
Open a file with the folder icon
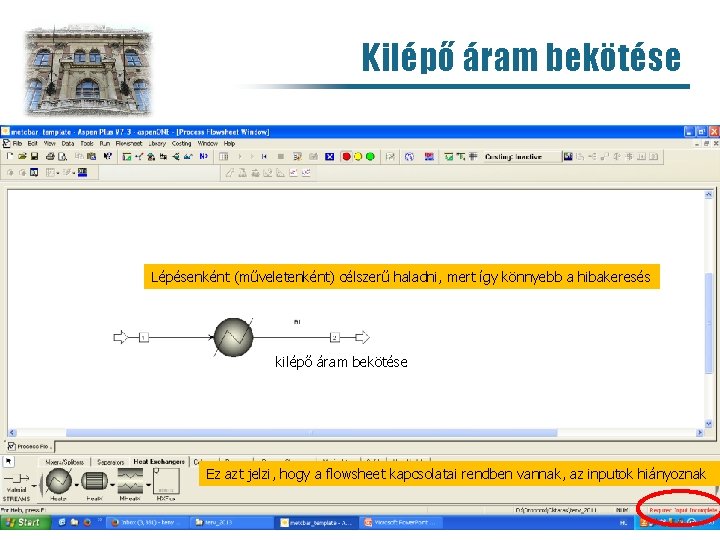coord(22,157)
